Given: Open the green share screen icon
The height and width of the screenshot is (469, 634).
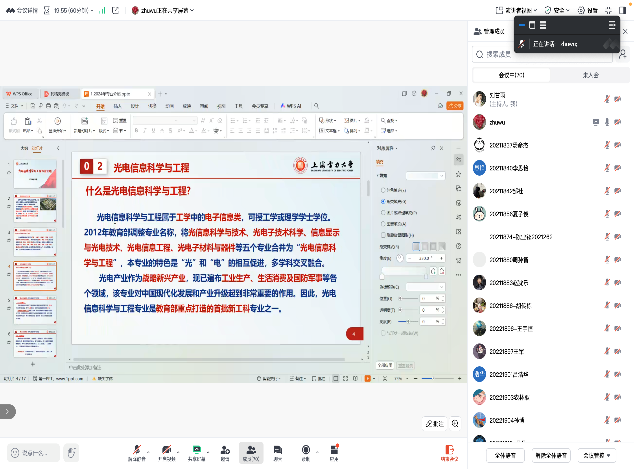Looking at the screenshot, I should point(197,450).
